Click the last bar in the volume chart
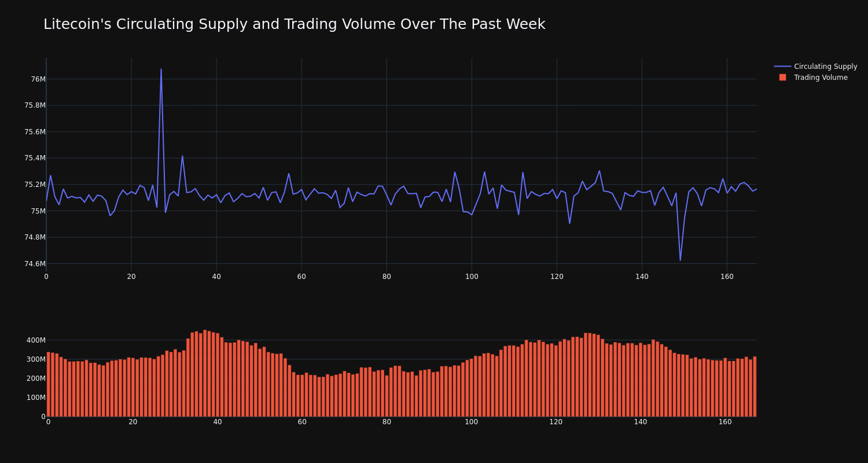868x463 pixels. (755, 387)
